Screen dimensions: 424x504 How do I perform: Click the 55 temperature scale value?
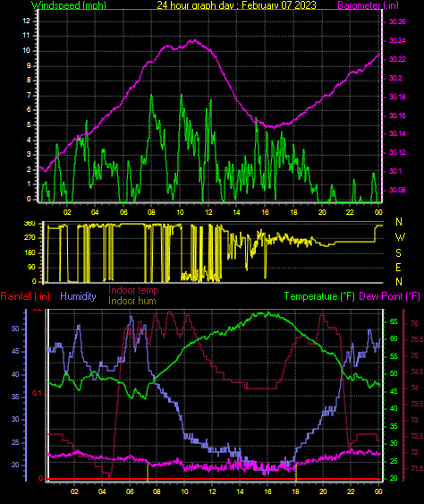point(394,356)
